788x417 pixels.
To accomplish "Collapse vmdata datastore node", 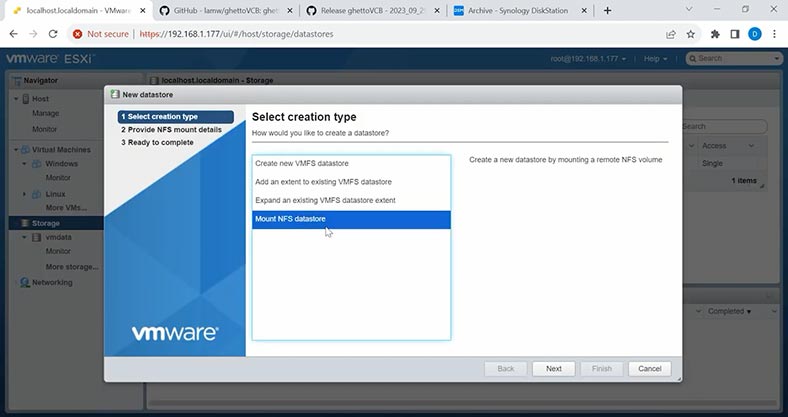I will [24, 237].
